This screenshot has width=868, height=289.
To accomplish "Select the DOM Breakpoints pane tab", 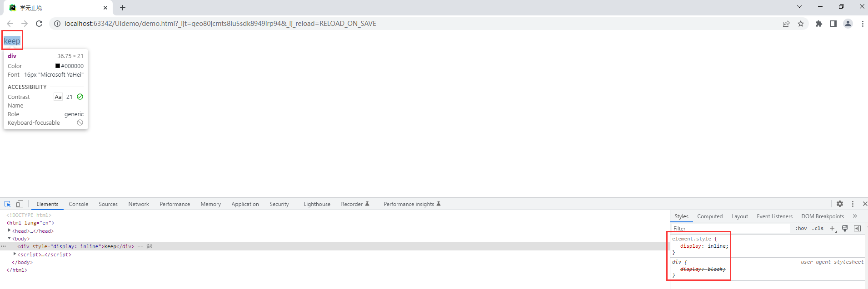I will tap(823, 216).
